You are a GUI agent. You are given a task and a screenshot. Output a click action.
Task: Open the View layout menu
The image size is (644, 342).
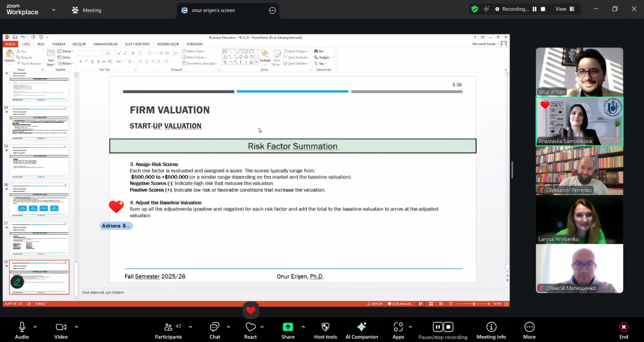click(x=565, y=9)
